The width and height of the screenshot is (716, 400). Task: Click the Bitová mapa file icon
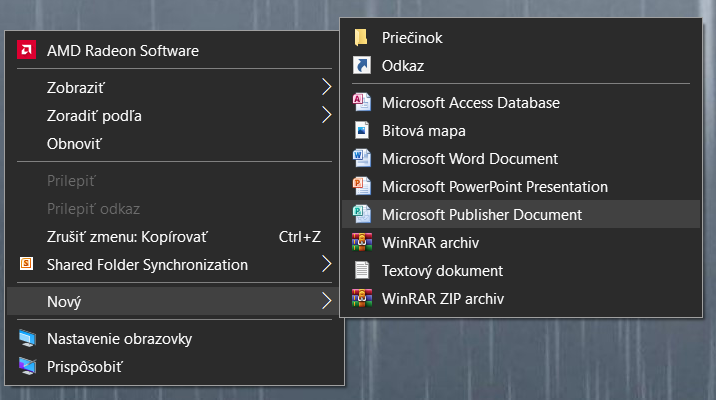pos(361,131)
